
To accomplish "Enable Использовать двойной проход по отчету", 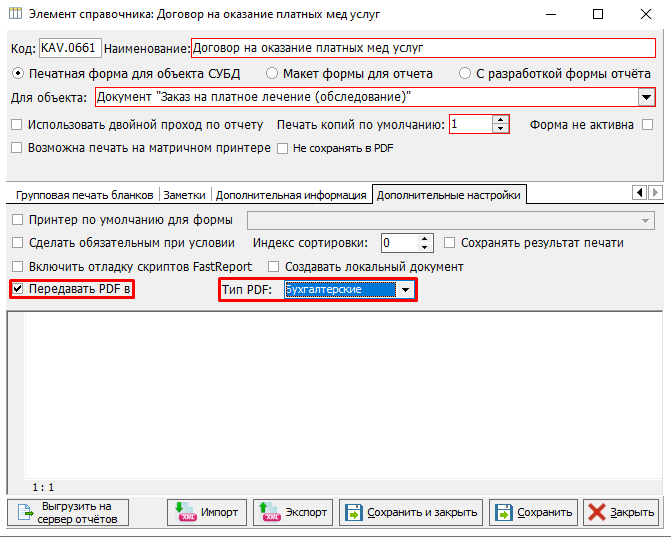I will tap(17, 125).
